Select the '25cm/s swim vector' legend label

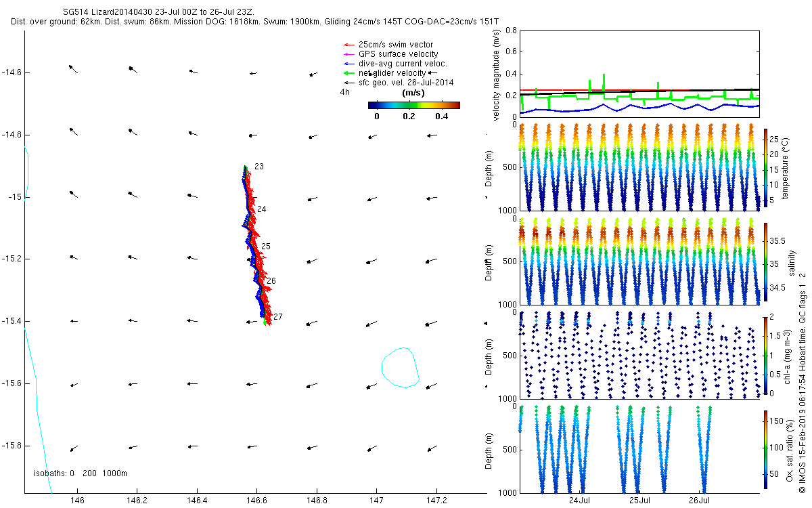(x=396, y=45)
